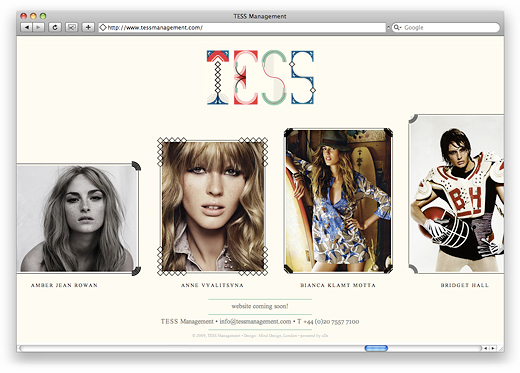Click the Bianca Klamt Motta name label

coord(338,285)
